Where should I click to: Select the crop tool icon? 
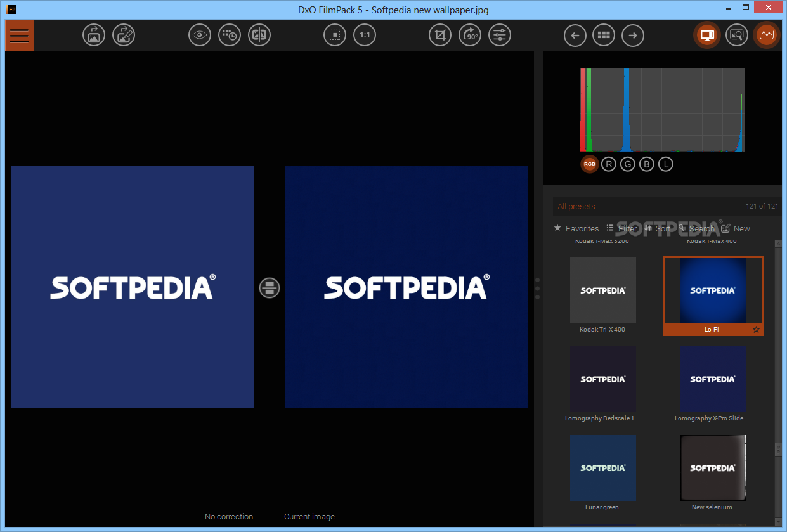click(x=440, y=35)
